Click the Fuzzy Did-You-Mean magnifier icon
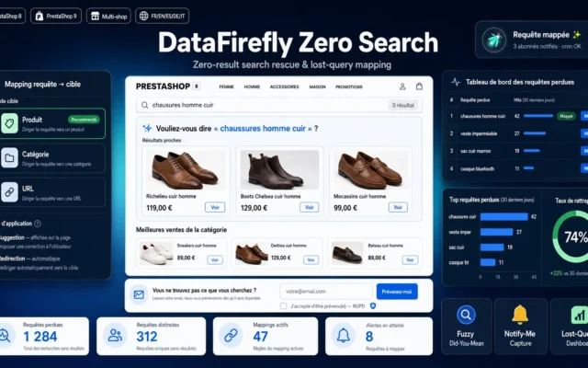Image resolution: width=588 pixels, height=368 pixels. 466,315
